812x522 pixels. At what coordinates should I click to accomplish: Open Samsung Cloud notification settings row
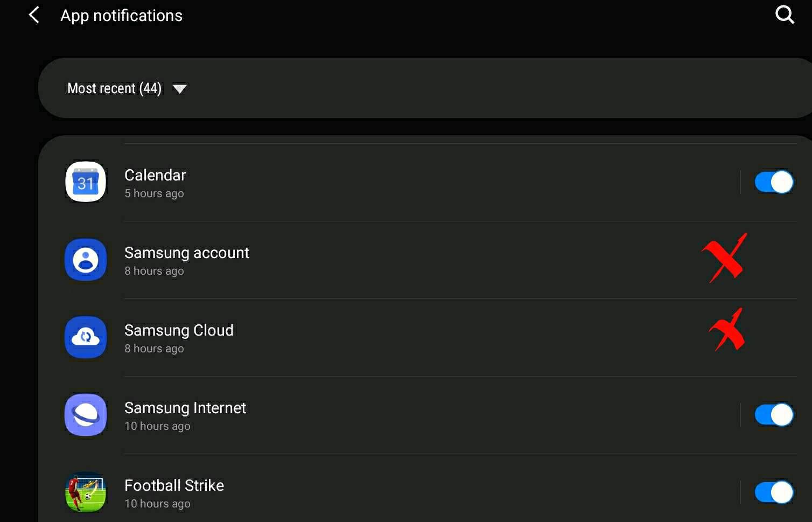pyautogui.click(x=323, y=337)
